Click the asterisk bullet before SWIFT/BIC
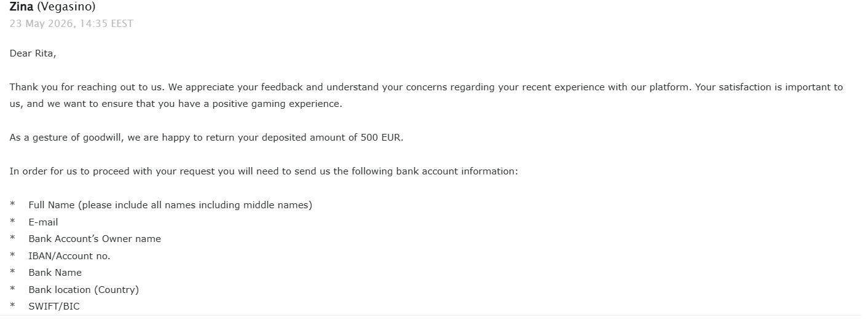The width and height of the screenshot is (868, 320). point(12,306)
